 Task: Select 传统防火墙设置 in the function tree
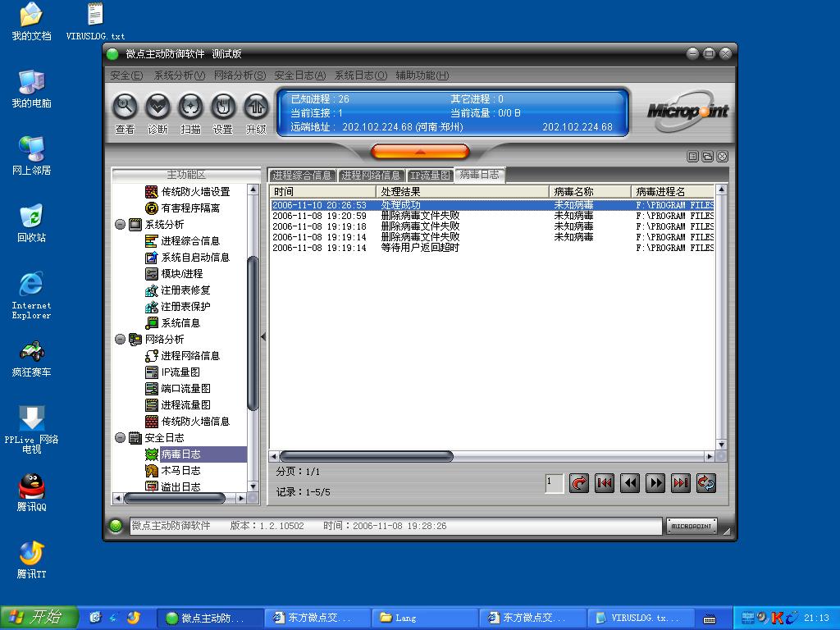(188, 192)
